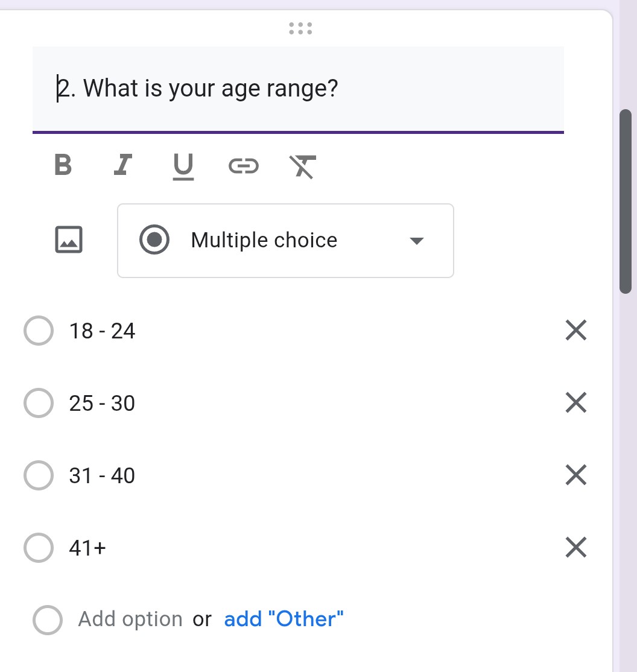Click Add option text field

(x=130, y=619)
